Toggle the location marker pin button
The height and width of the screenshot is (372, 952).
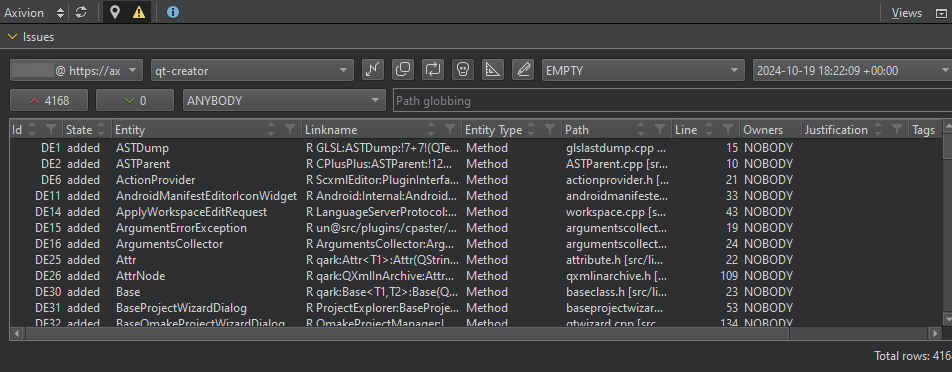pos(115,12)
